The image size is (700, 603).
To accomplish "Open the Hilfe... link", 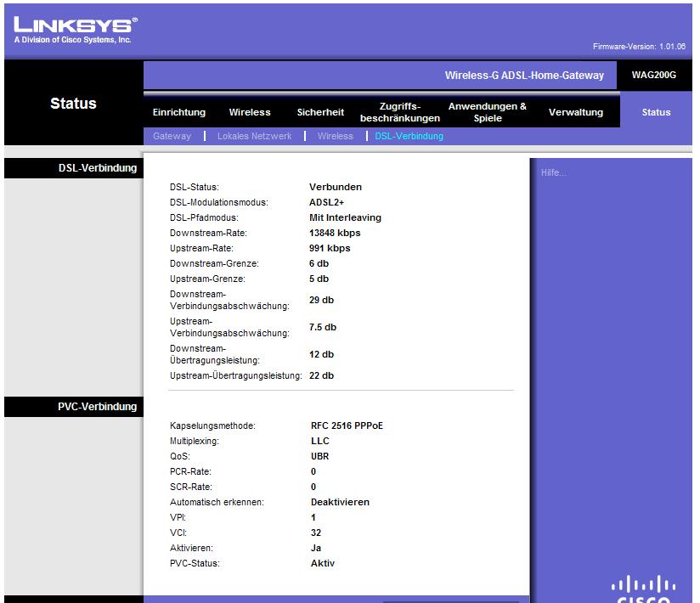I will [553, 173].
